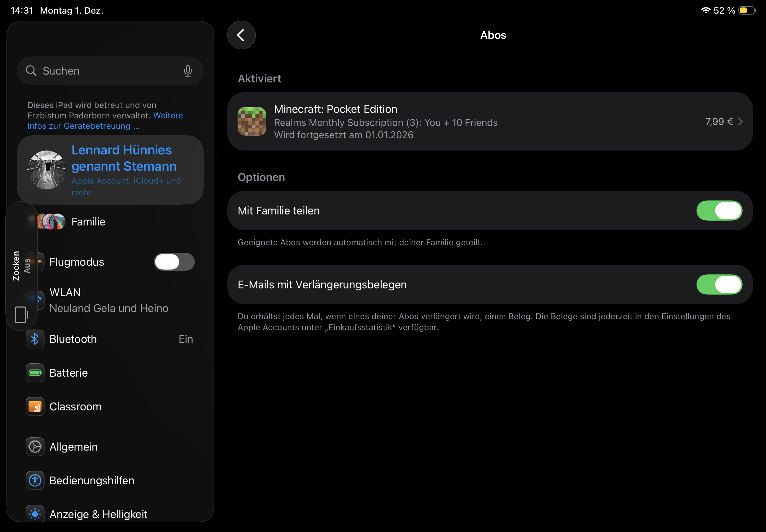The height and width of the screenshot is (532, 766).
Task: Tap the green Batterie icon
Action: click(x=35, y=373)
